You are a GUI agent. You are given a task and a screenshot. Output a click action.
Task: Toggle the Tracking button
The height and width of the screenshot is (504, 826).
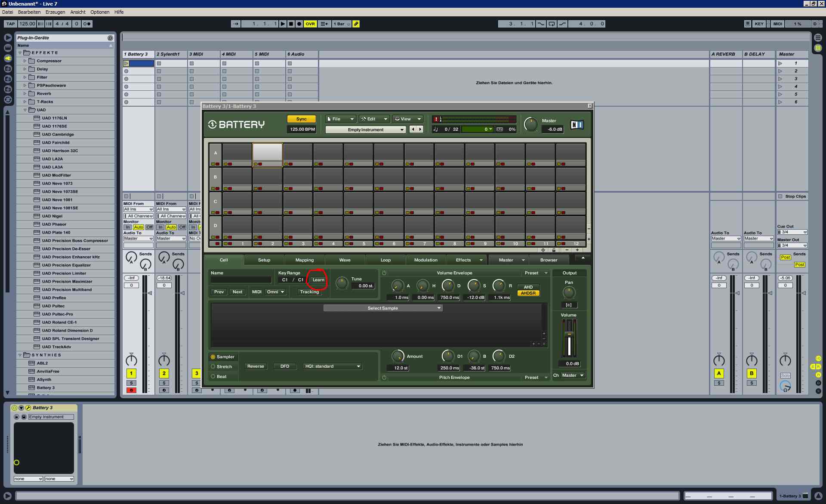click(x=309, y=292)
